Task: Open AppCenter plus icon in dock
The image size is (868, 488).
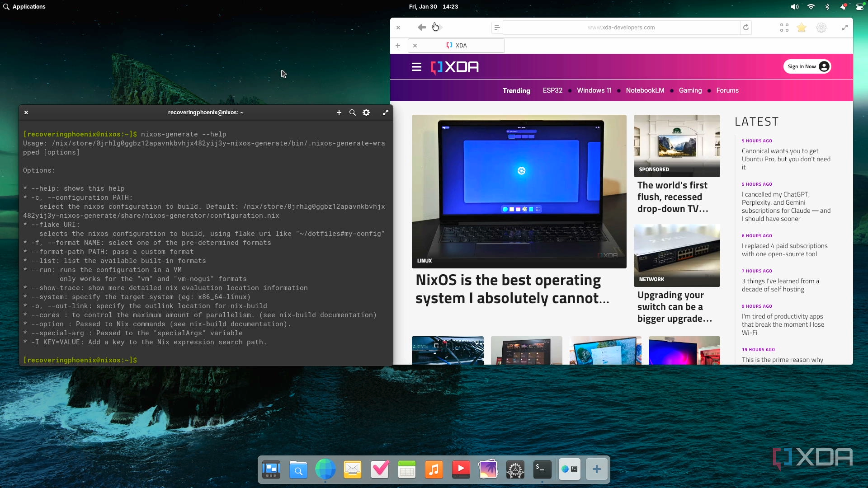Action: [597, 469]
